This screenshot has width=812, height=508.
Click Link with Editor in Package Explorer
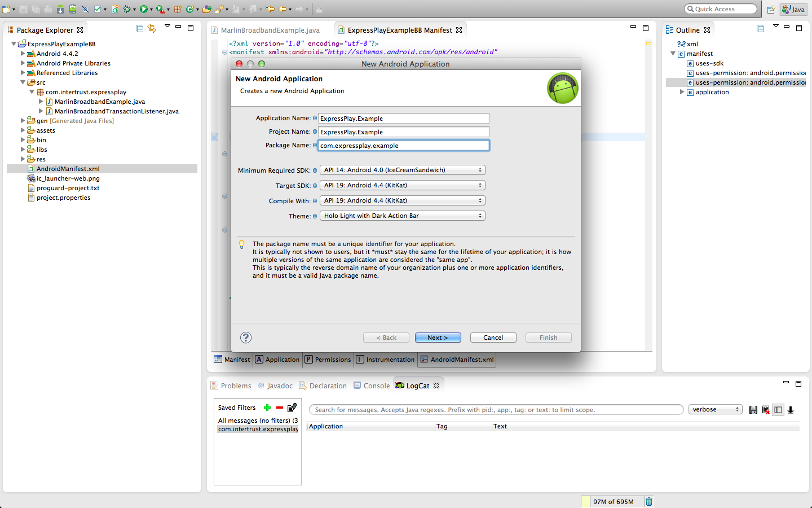(x=152, y=28)
